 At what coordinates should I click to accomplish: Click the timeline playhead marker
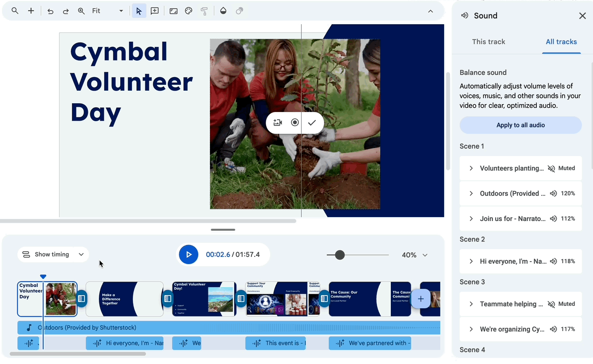click(x=43, y=277)
